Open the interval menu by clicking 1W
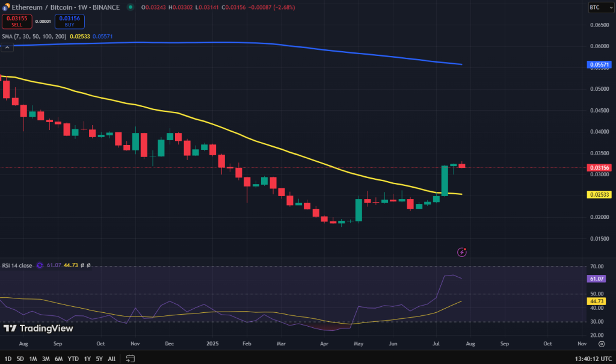This screenshot has width=616, height=364. (82, 7)
